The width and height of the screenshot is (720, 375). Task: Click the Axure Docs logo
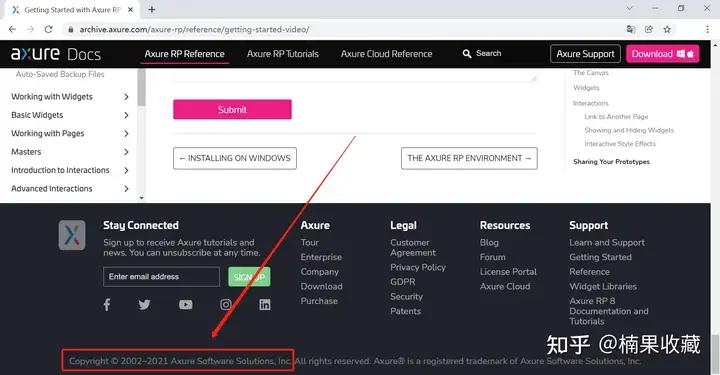click(56, 54)
